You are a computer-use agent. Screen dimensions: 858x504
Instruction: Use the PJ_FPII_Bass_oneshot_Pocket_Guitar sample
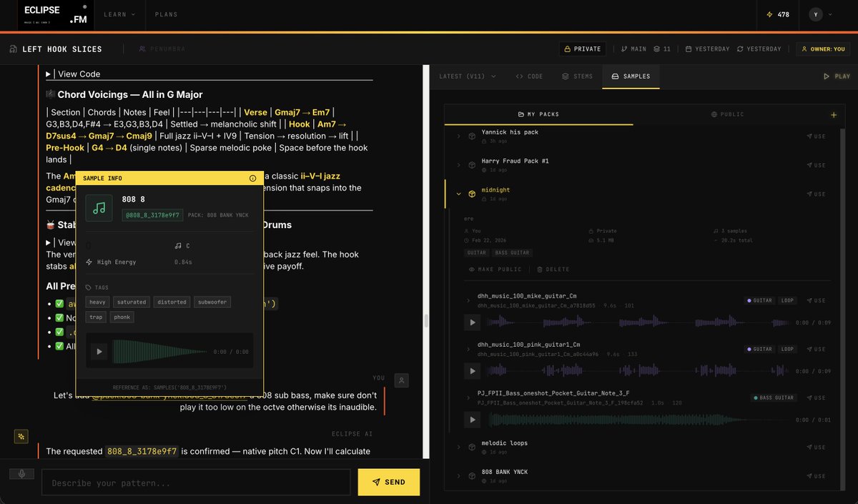pos(816,397)
